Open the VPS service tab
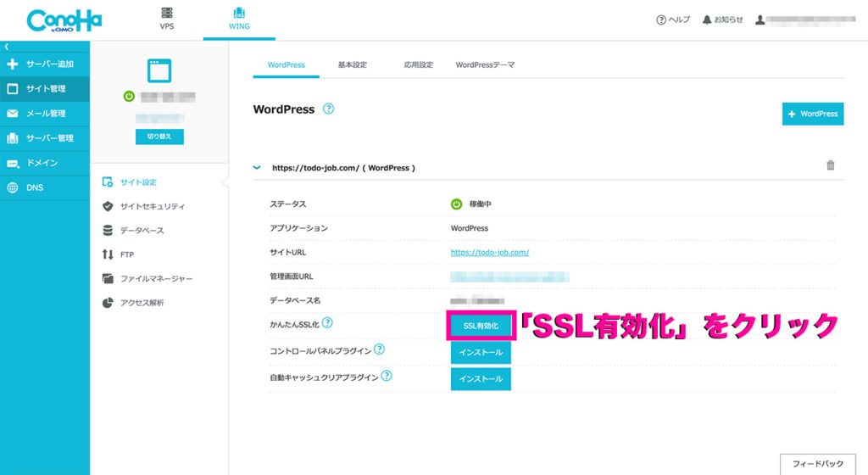 pos(167,19)
